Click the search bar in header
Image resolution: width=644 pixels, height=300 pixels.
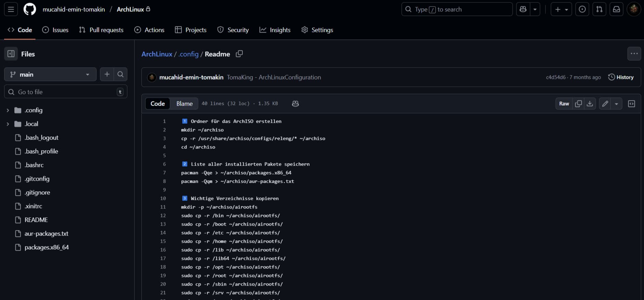coord(457,9)
